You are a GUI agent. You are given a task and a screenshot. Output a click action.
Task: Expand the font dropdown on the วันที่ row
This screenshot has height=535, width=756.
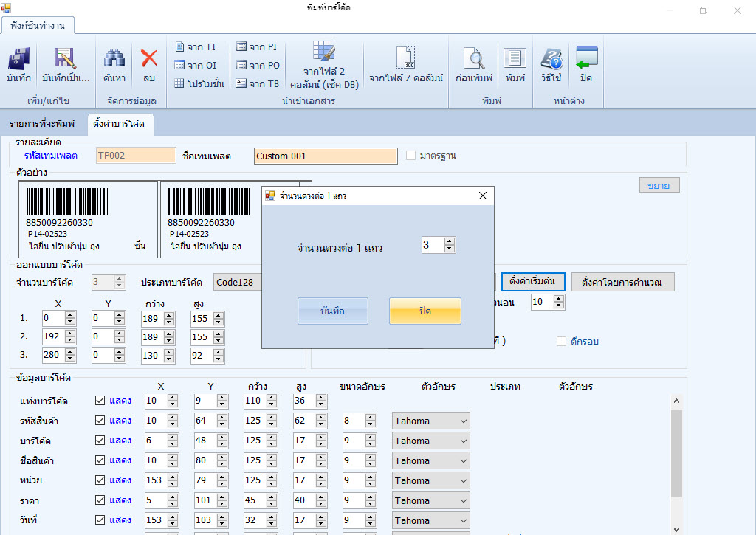tap(430, 520)
